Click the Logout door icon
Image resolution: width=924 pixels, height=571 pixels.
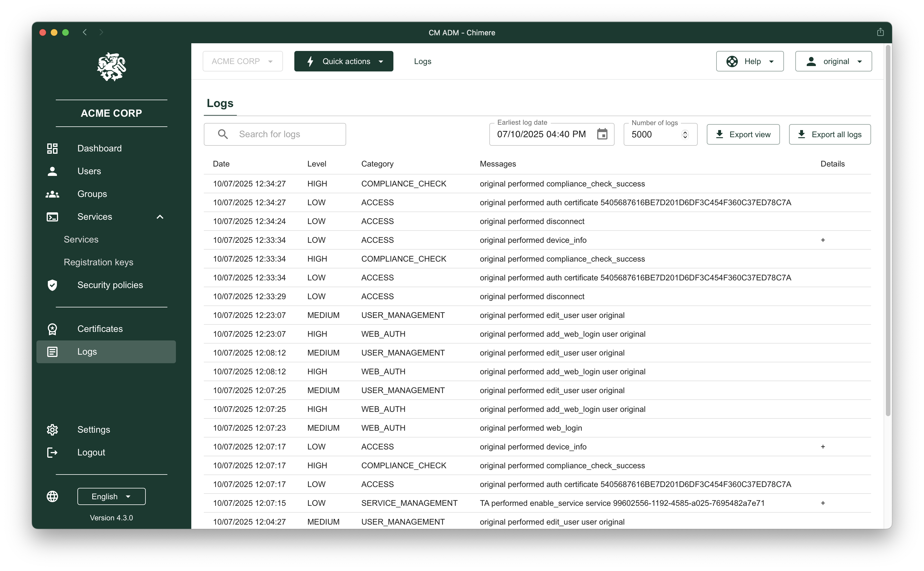coord(52,452)
